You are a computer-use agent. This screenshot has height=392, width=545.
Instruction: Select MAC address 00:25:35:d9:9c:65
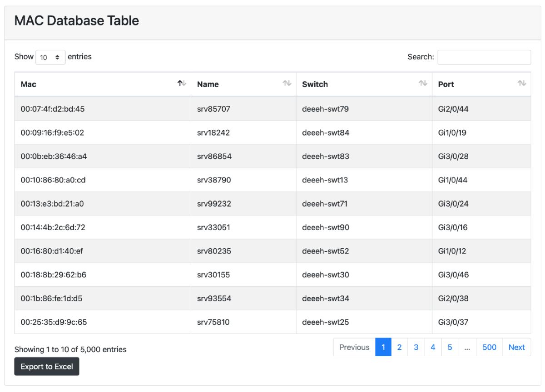pyautogui.click(x=54, y=322)
